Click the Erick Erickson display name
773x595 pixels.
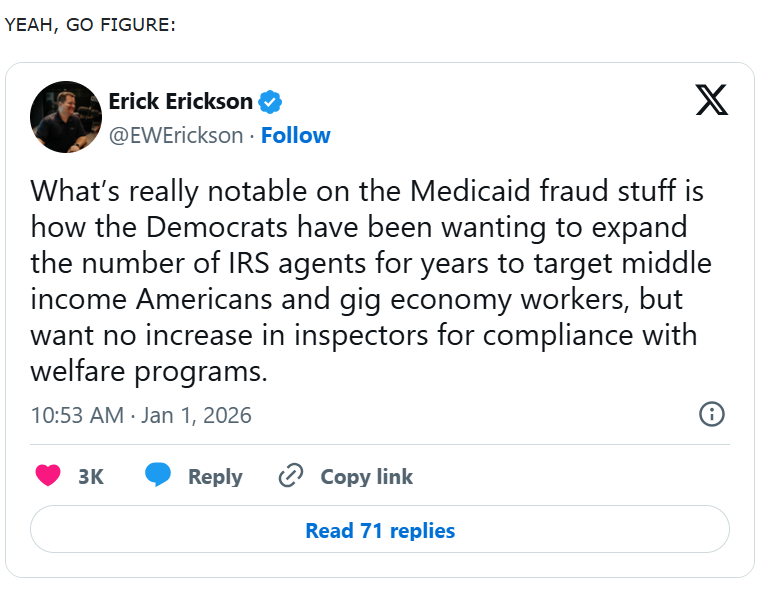pos(180,102)
